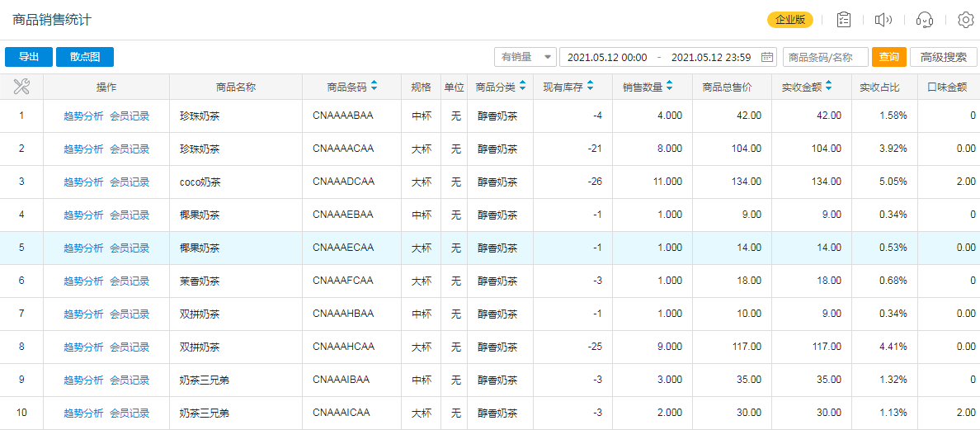
Task: Click barcode CNAAAHBAA
Action: (343, 314)
